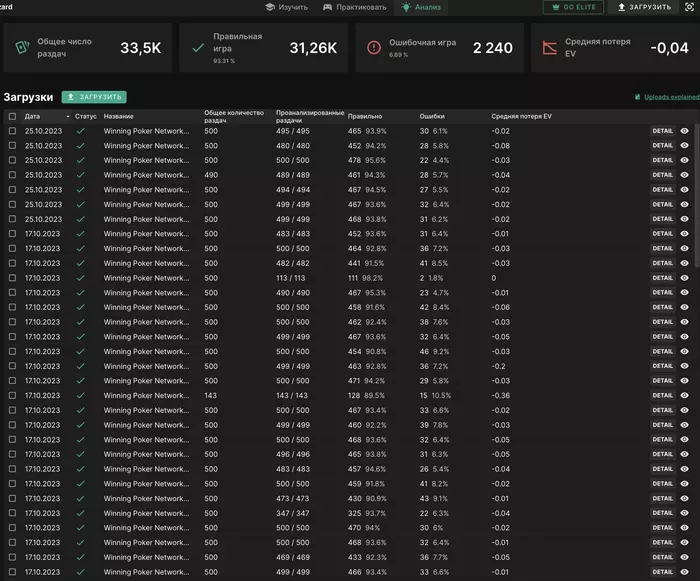Open DETAIL for the 347 / 347 row

click(662, 513)
